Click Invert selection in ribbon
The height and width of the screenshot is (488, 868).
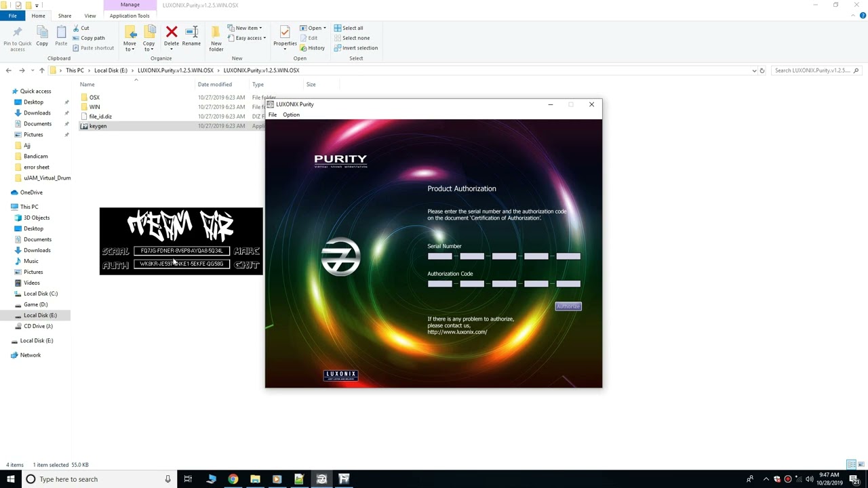(x=355, y=48)
